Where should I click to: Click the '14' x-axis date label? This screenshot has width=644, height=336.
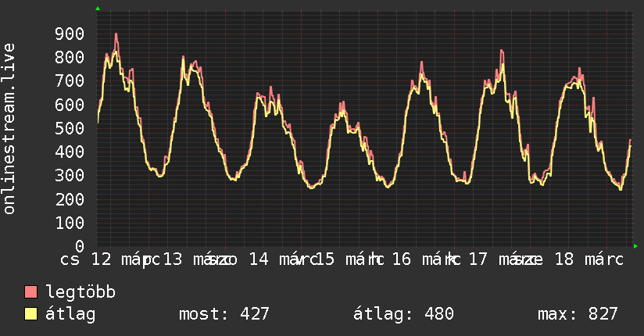tap(259, 259)
